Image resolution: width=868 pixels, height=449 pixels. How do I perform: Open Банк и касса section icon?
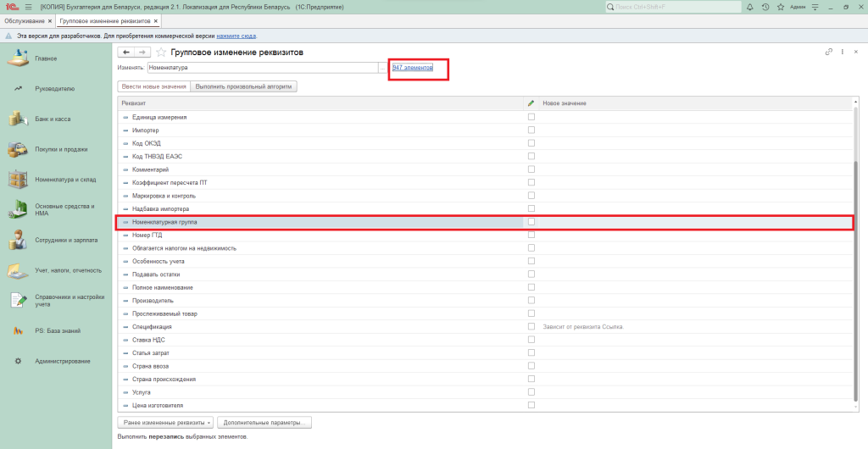coord(17,119)
